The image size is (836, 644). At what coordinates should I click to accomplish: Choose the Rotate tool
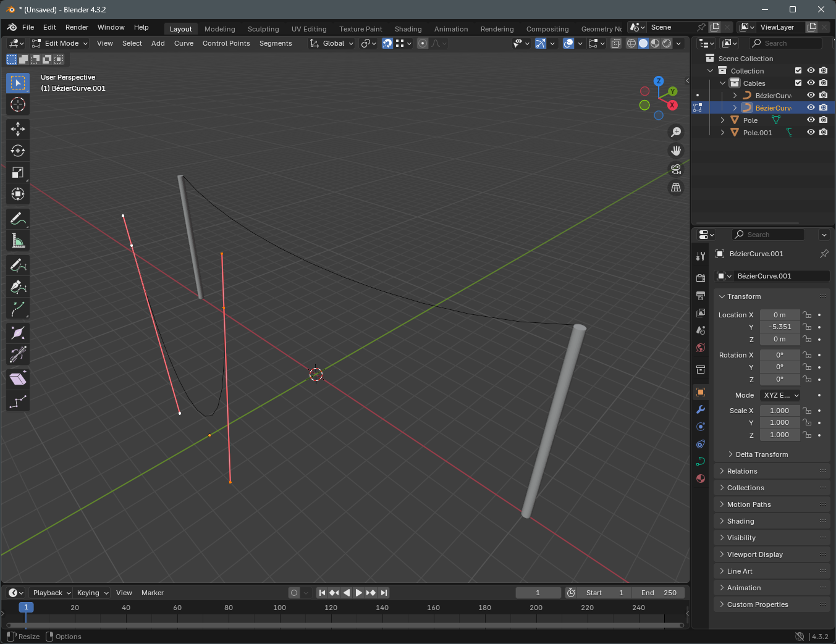[17, 151]
